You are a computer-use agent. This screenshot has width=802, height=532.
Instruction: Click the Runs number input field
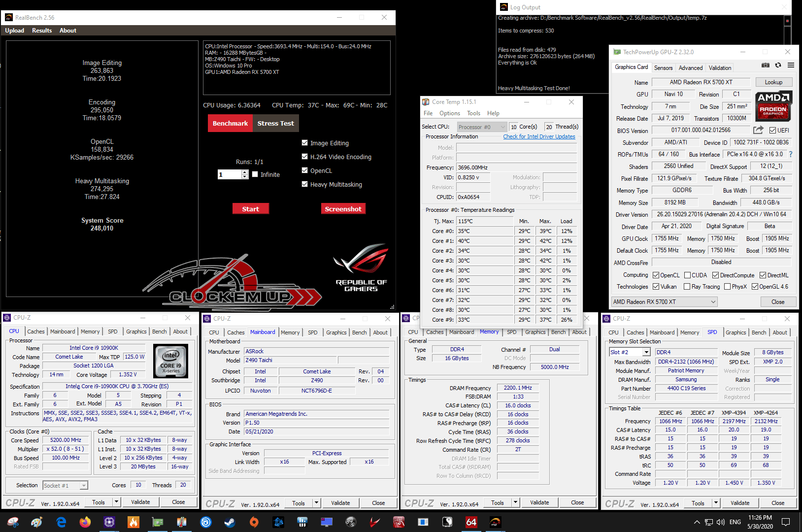(230, 174)
